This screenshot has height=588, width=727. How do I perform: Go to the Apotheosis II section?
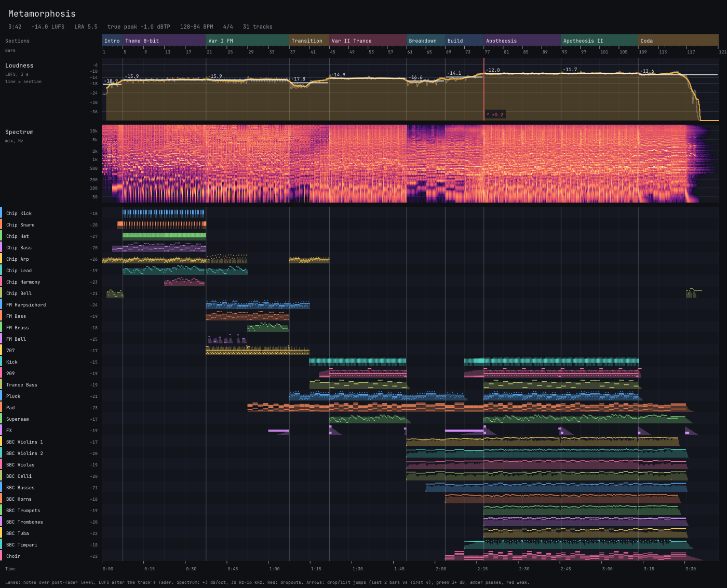[x=599, y=41]
